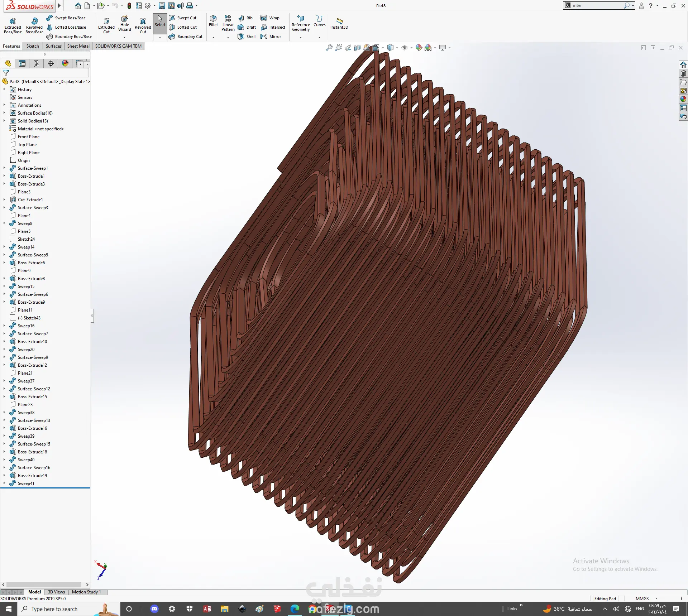The width and height of the screenshot is (688, 616).
Task: Toggle Instant3D mode
Action: click(x=339, y=23)
